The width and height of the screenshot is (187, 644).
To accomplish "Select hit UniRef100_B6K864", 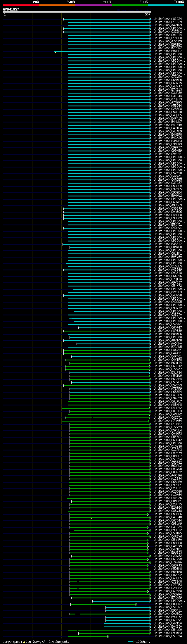I will [x=168, y=379].
